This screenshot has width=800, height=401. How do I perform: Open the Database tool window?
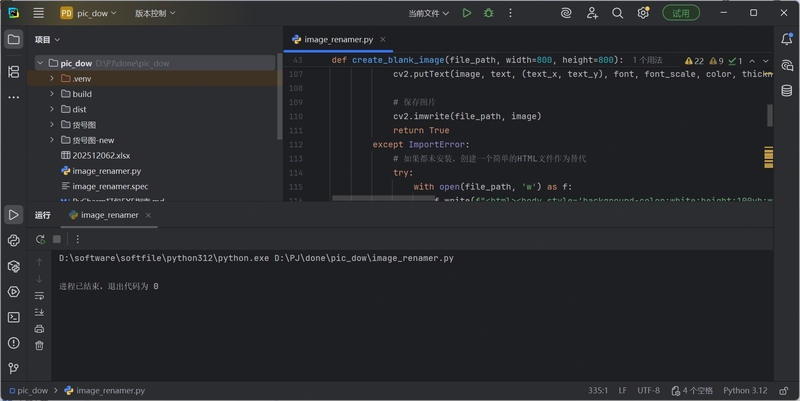click(787, 89)
